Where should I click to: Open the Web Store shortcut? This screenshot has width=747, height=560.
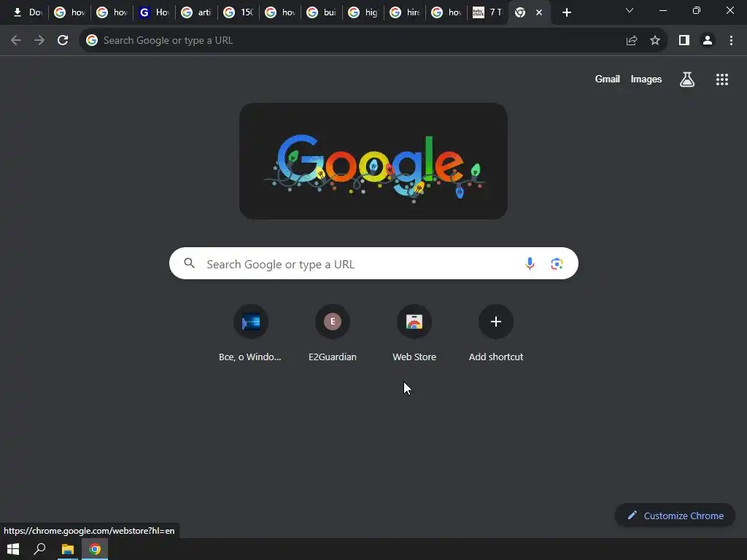[414, 333]
